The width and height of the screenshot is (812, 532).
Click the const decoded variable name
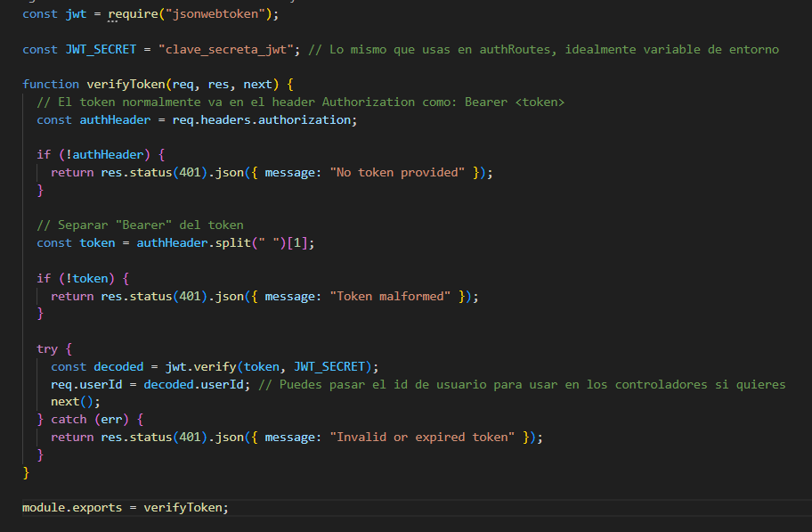pos(118,366)
